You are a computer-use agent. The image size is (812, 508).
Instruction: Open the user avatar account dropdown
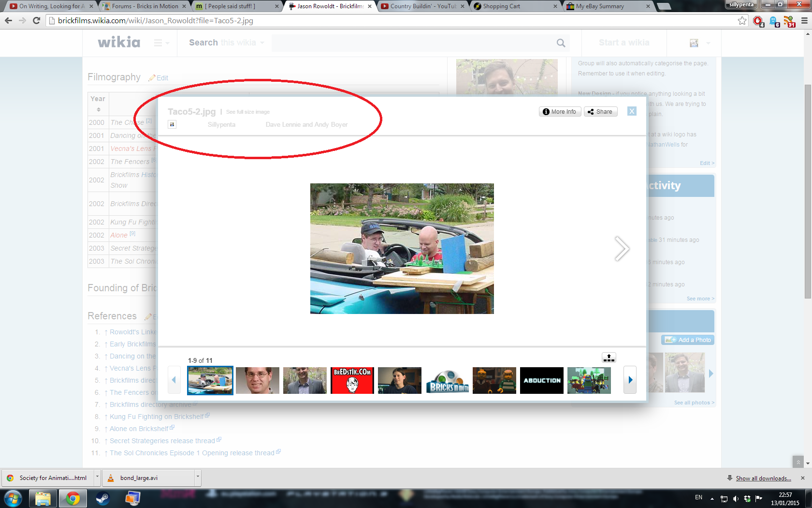tap(699, 43)
